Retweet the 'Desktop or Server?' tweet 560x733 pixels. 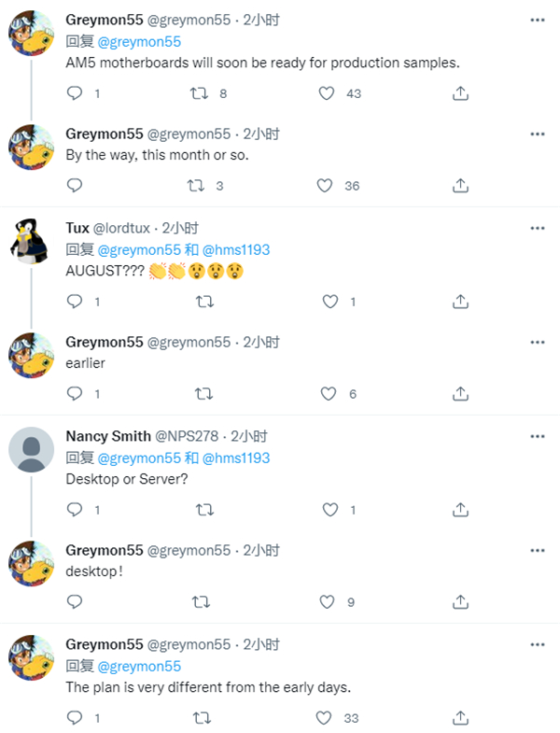pos(203,510)
